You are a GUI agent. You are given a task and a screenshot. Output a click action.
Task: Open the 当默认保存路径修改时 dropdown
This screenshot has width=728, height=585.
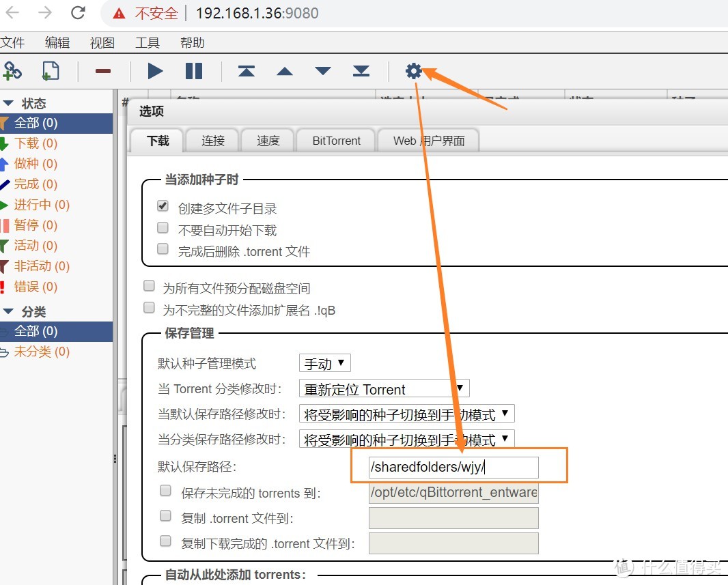pos(407,414)
